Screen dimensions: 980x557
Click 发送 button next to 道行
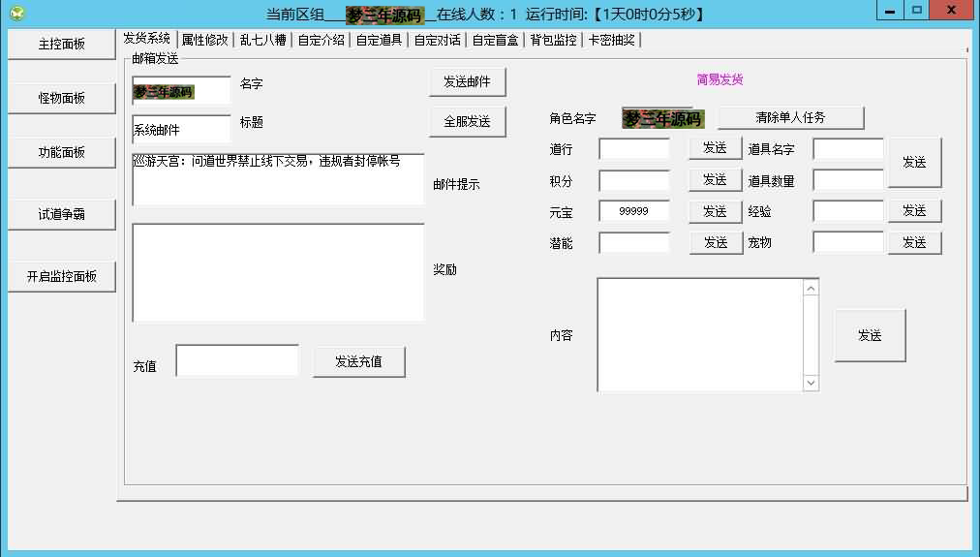[715, 148]
